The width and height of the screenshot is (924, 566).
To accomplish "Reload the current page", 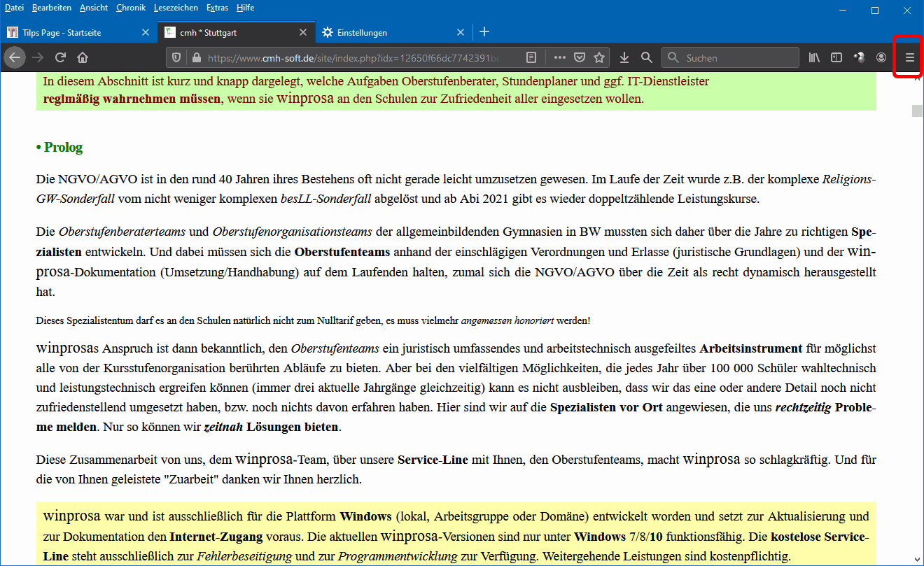I will [x=61, y=57].
